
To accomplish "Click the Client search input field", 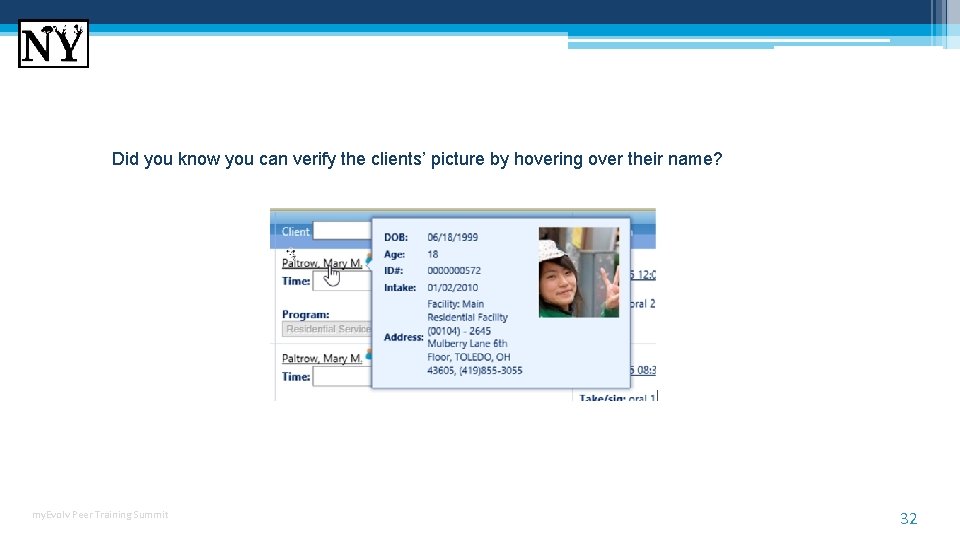I will (342, 231).
